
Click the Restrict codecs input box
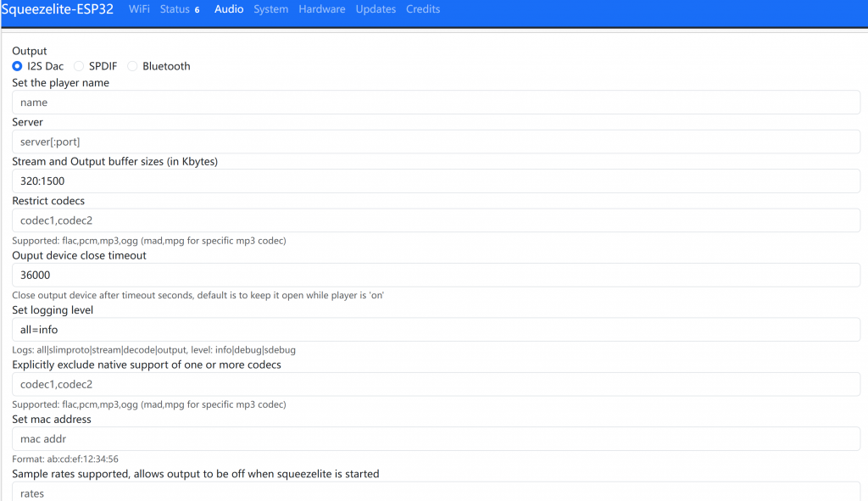[436, 220]
